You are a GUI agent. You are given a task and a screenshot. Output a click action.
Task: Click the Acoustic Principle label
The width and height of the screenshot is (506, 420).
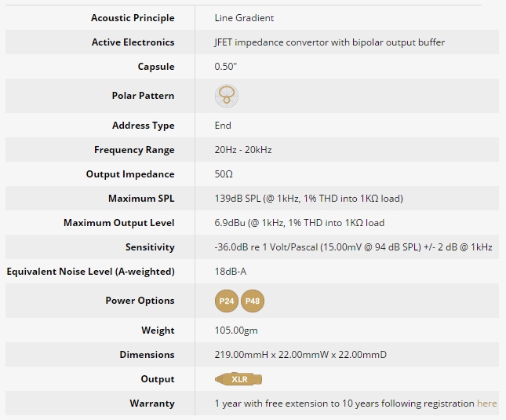[x=133, y=18]
